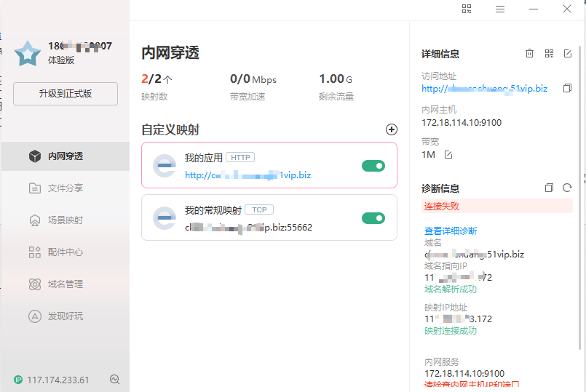Open the 我的应用 mapping URL link
Viewport: 586px width, 392px height.
[248, 175]
